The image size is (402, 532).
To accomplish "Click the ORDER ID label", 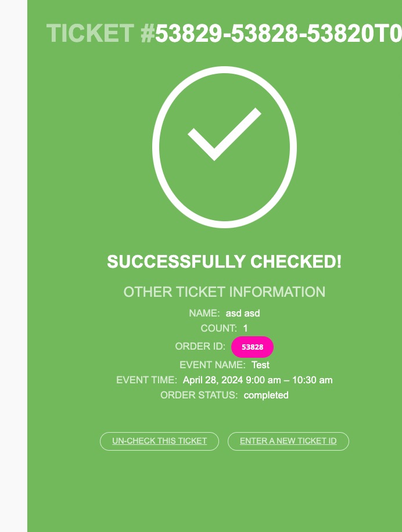I will [200, 346].
